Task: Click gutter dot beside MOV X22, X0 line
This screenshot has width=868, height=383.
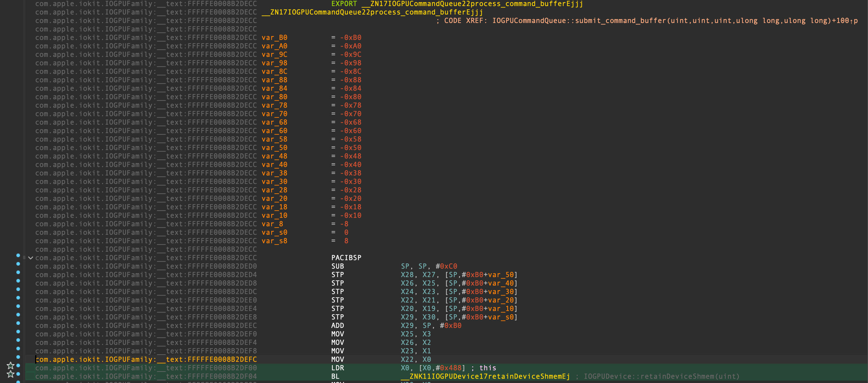Action: [x=18, y=357]
